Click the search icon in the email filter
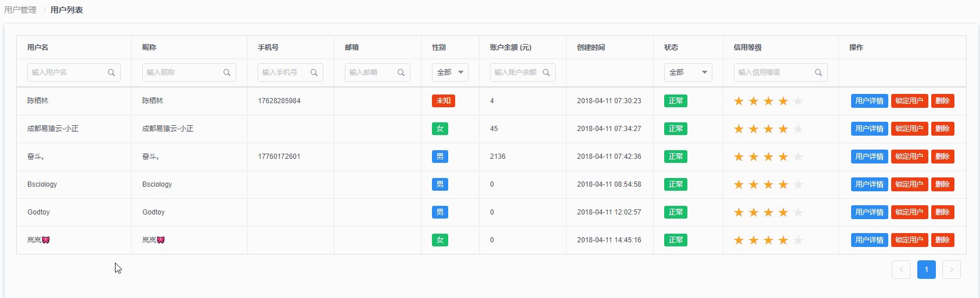 [x=401, y=72]
